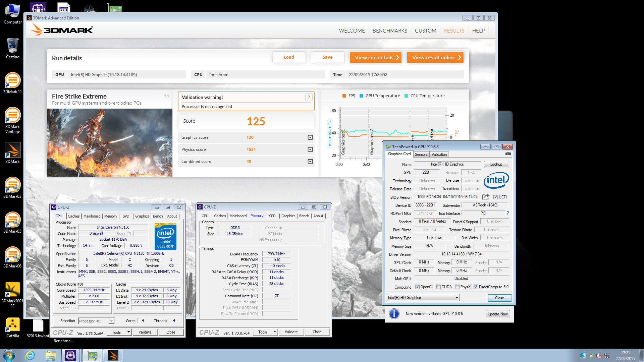
Task: Click the GPU-Z screenshot camera icon
Action: coord(508,154)
